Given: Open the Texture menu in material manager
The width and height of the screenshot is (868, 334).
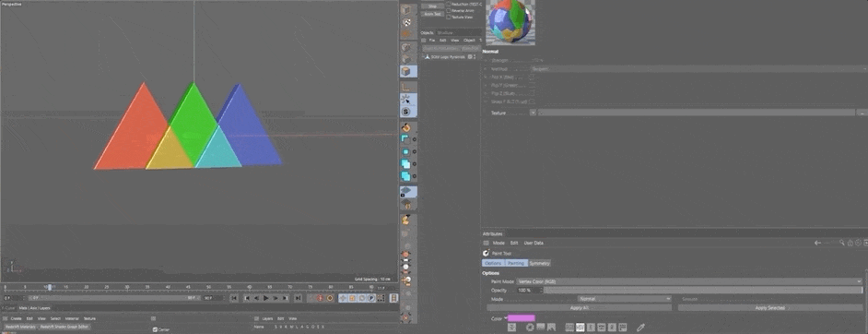Looking at the screenshot, I should 89,318.
